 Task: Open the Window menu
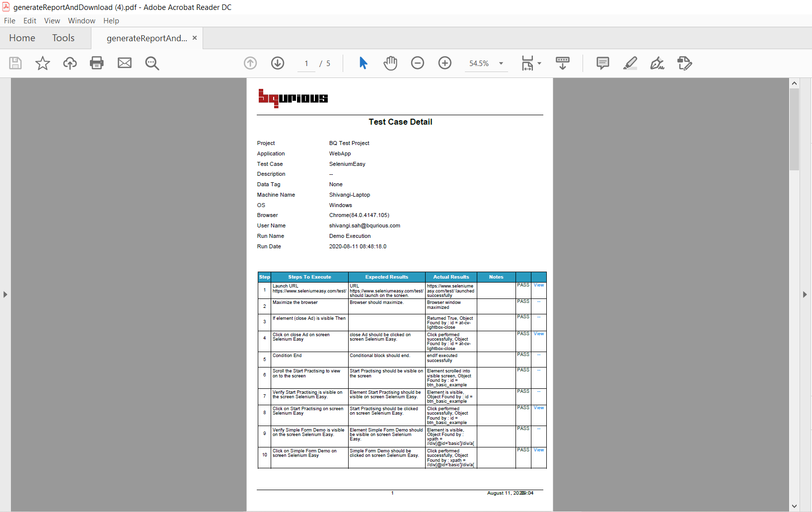pos(81,21)
